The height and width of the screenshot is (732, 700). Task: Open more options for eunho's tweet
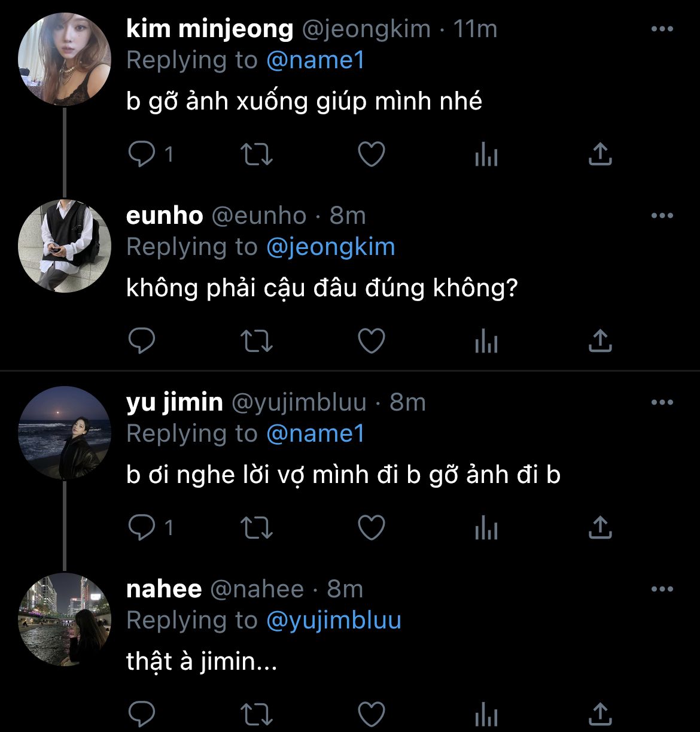point(662,216)
